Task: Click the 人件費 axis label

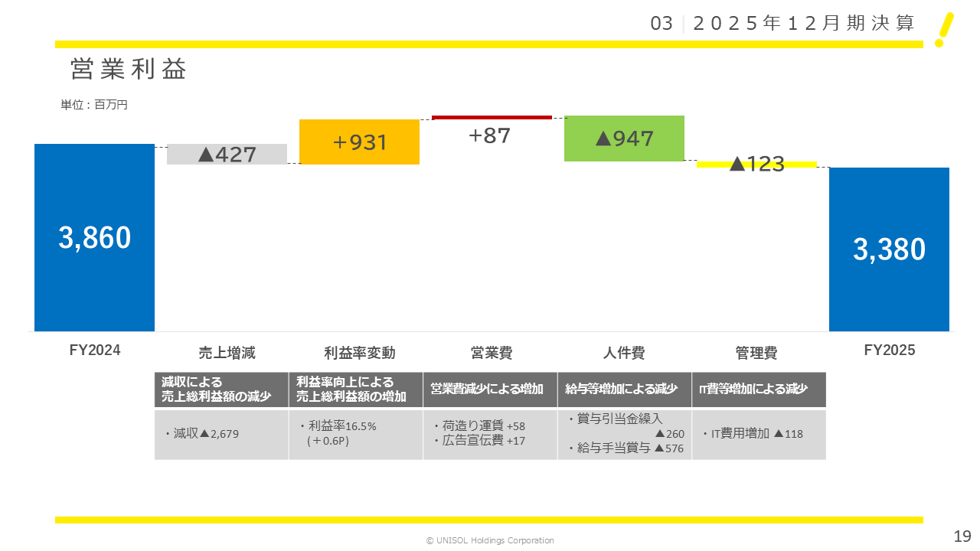Action: click(x=624, y=353)
